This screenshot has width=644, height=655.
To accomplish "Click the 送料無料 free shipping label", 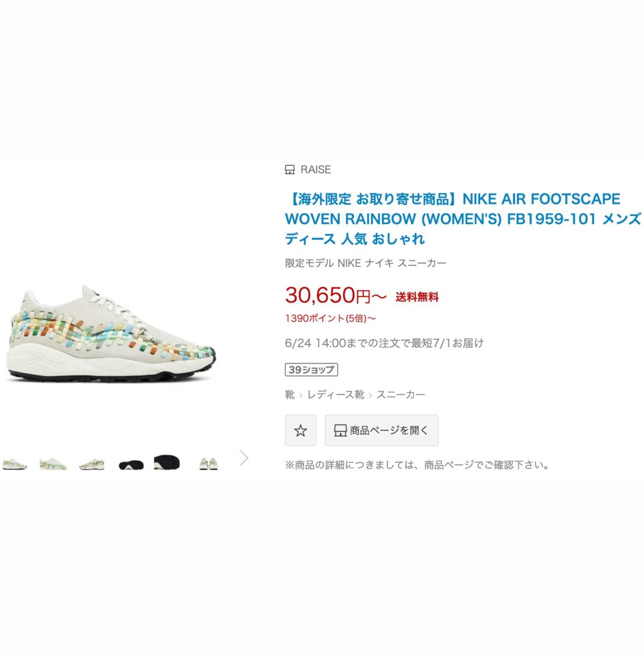I will point(417,297).
